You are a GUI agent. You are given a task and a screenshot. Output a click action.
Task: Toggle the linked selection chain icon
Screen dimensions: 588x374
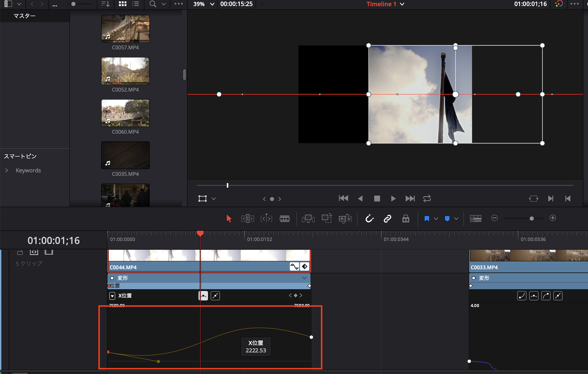[387, 219]
